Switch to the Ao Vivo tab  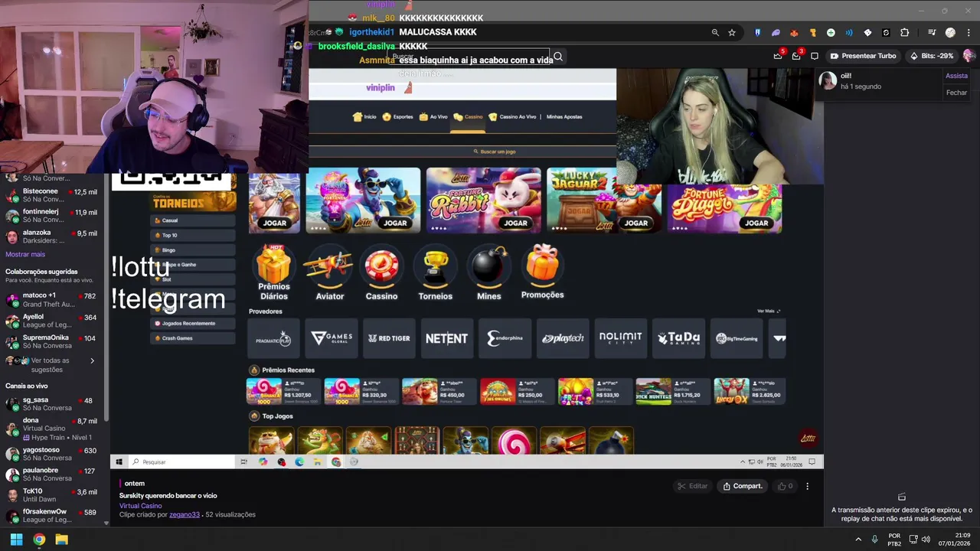click(433, 117)
